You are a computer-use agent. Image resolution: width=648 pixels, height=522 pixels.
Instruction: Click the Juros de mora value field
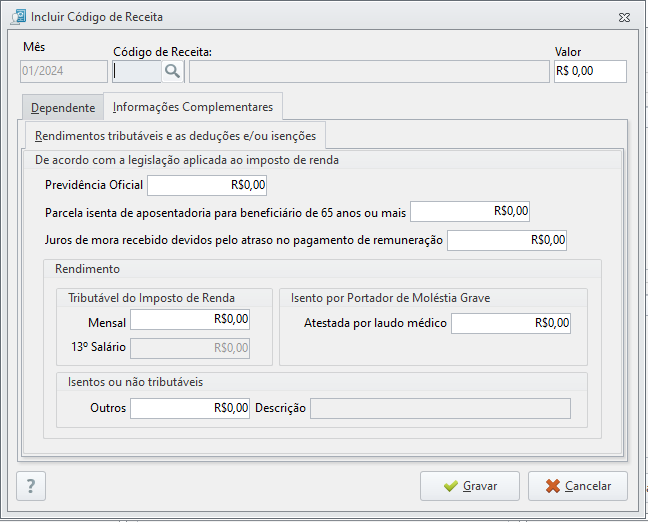pyautogui.click(x=507, y=241)
